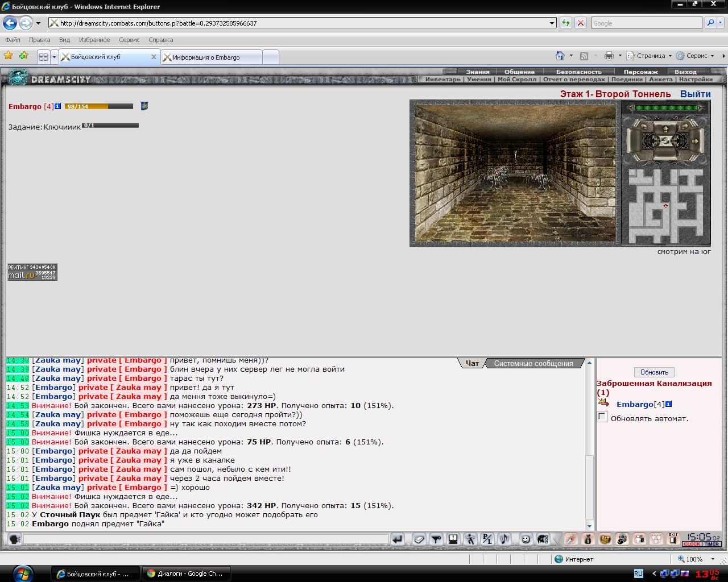Click the Выйти link

(696, 94)
